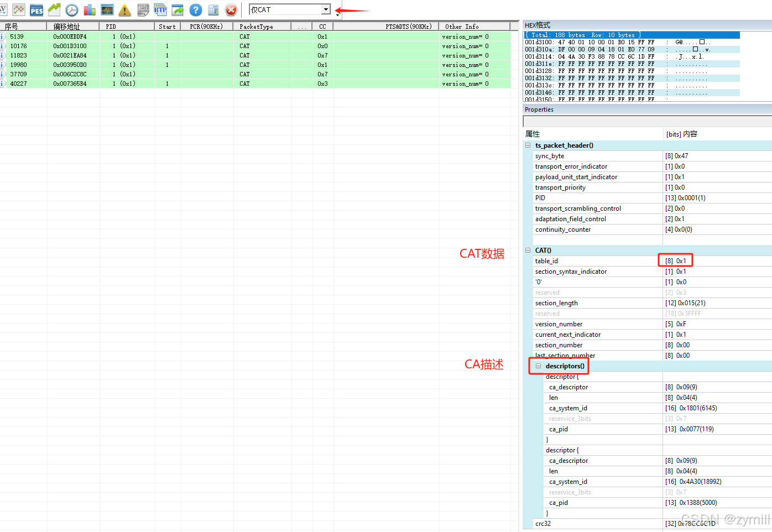
Task: Sort by the 序号 column header
Action: point(23,26)
